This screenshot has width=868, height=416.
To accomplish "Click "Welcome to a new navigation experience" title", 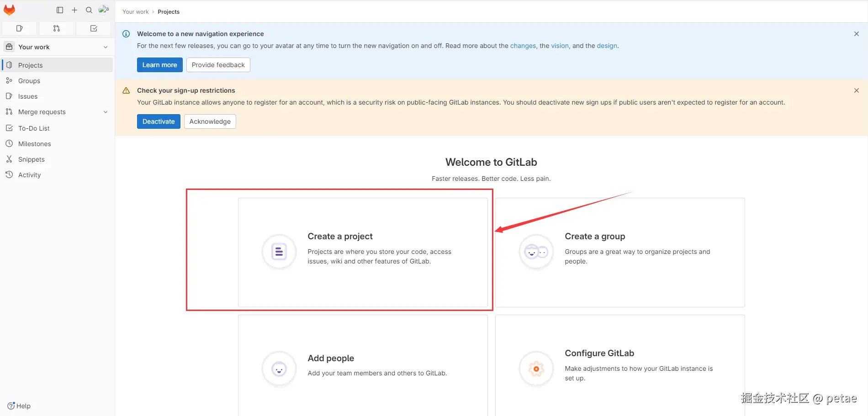I will pyautogui.click(x=201, y=34).
